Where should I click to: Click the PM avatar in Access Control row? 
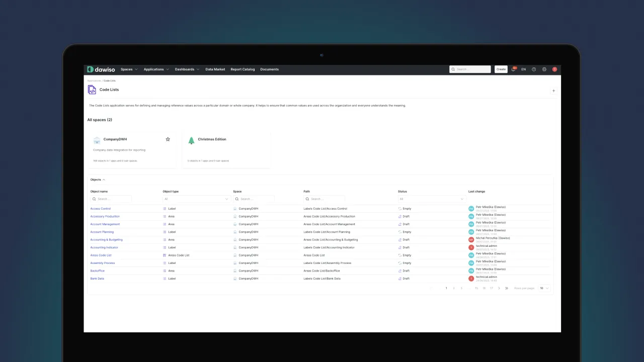(x=471, y=209)
